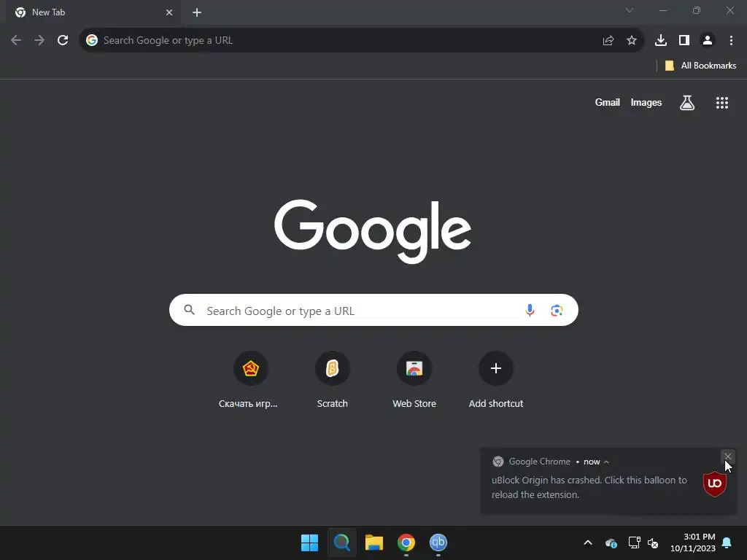Toggle the side panel icon

click(x=684, y=41)
